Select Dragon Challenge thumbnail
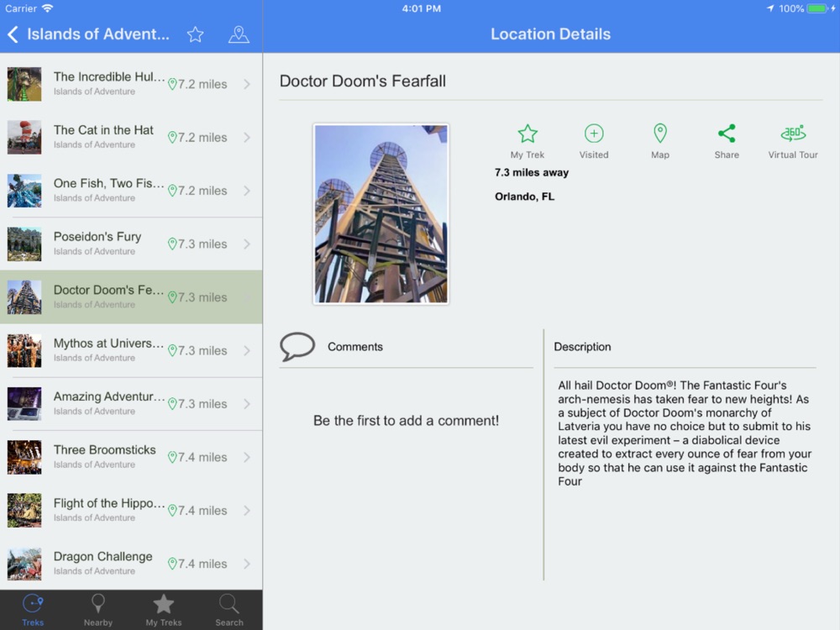Viewport: 840px width, 630px height. tap(24, 564)
